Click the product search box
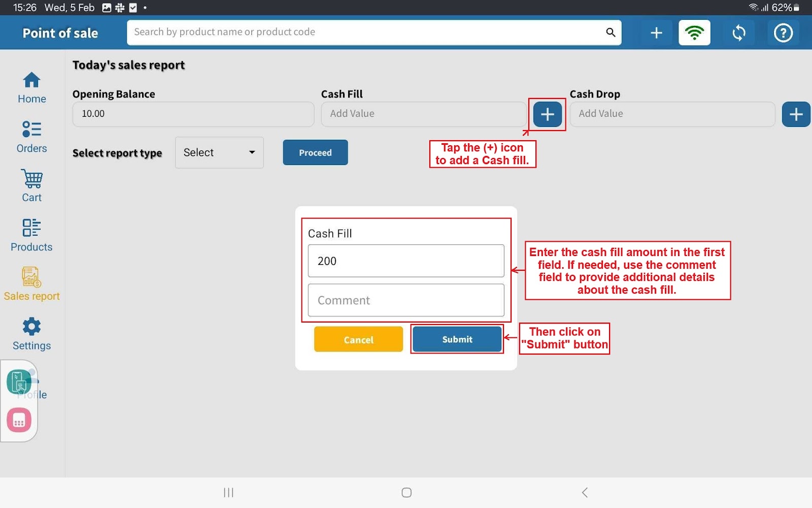The height and width of the screenshot is (508, 812). pyautogui.click(x=365, y=33)
